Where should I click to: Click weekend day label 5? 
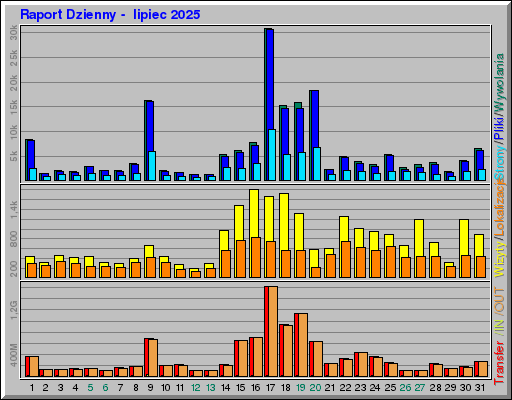pos(90,388)
